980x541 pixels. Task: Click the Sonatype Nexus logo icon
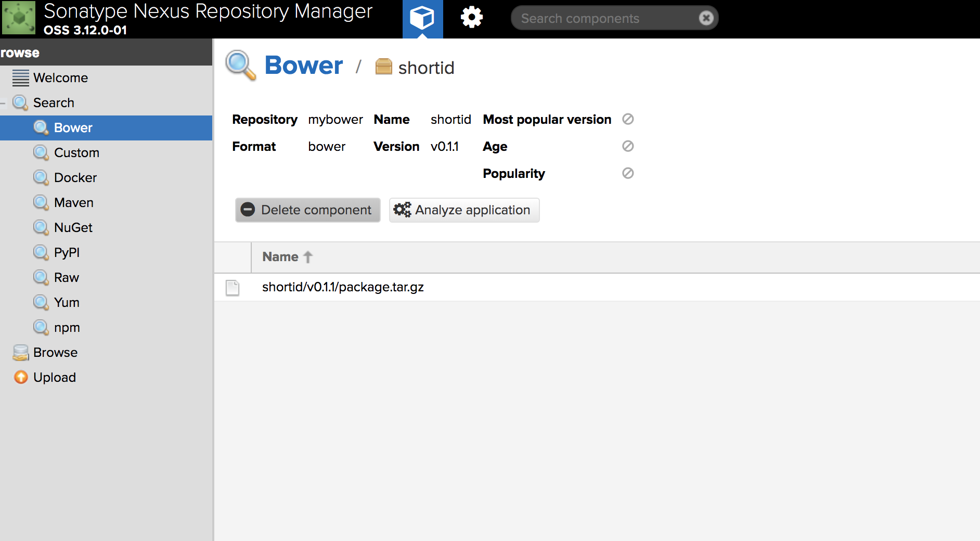point(19,18)
